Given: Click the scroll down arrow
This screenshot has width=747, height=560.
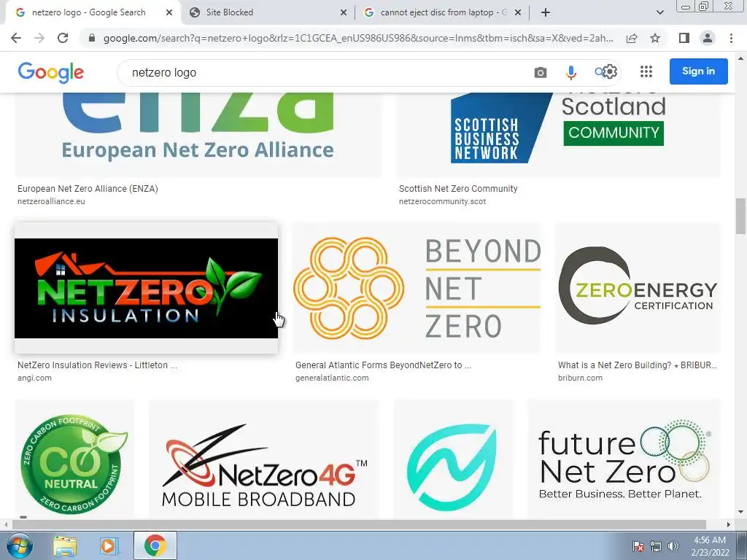Looking at the screenshot, I should [x=740, y=512].
